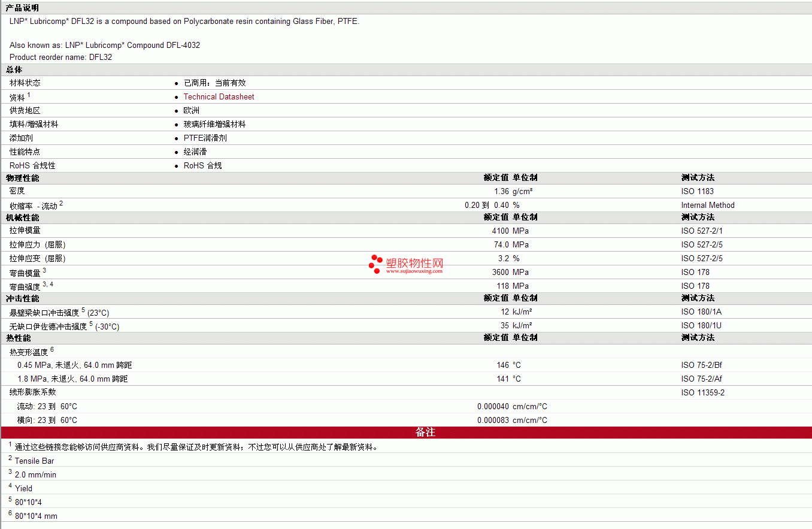
Task: Click the 拉伸应力 (屈服) row label
Action: click(38, 244)
